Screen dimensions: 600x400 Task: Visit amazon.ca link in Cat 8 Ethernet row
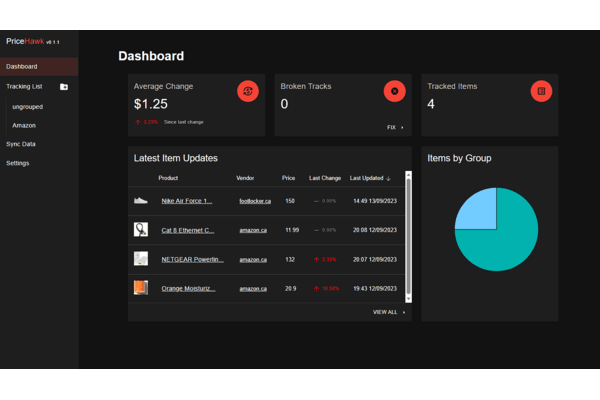tap(253, 230)
